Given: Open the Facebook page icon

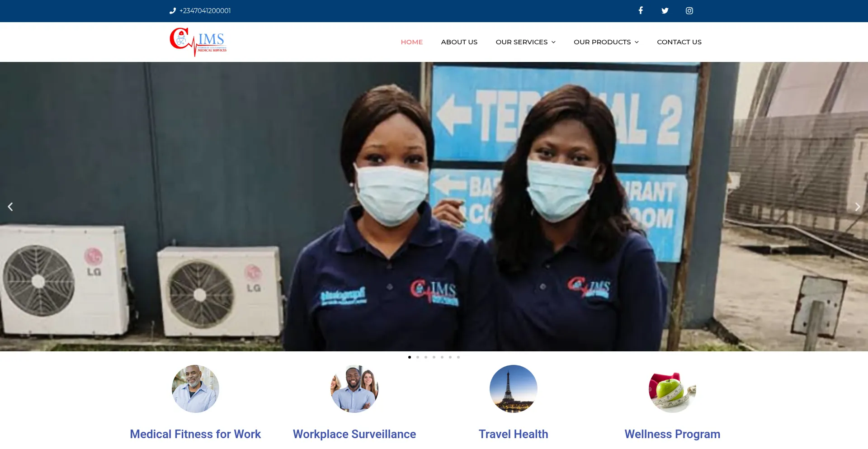Looking at the screenshot, I should [x=640, y=11].
